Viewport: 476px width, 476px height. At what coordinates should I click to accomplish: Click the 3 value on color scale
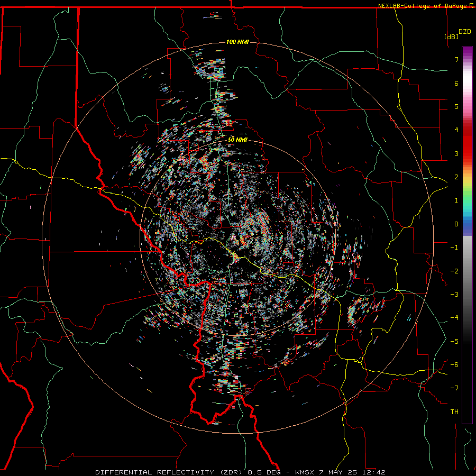[456, 153]
